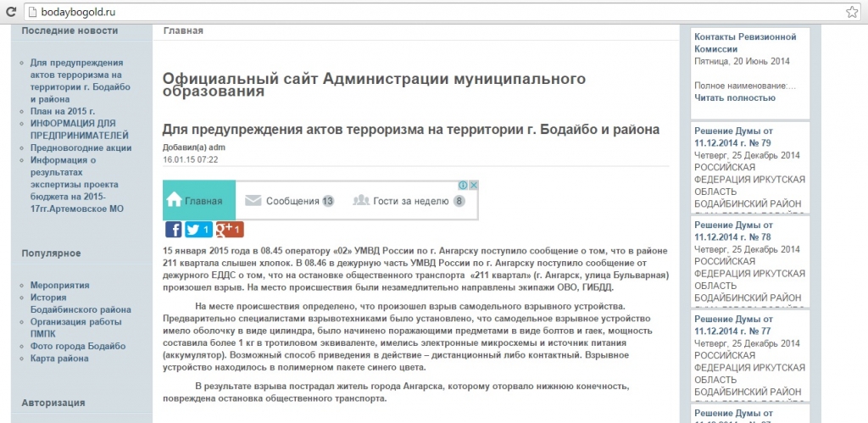The height and width of the screenshot is (423, 868).
Task: Open the Главная breadcrumb tab
Action: coord(183,31)
